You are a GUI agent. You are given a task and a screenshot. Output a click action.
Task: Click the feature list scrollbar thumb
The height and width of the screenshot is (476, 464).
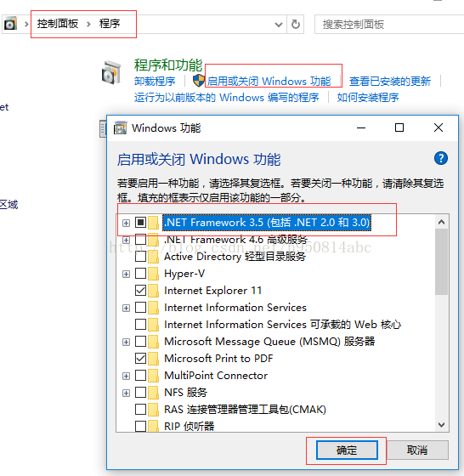pyautogui.click(x=442, y=262)
